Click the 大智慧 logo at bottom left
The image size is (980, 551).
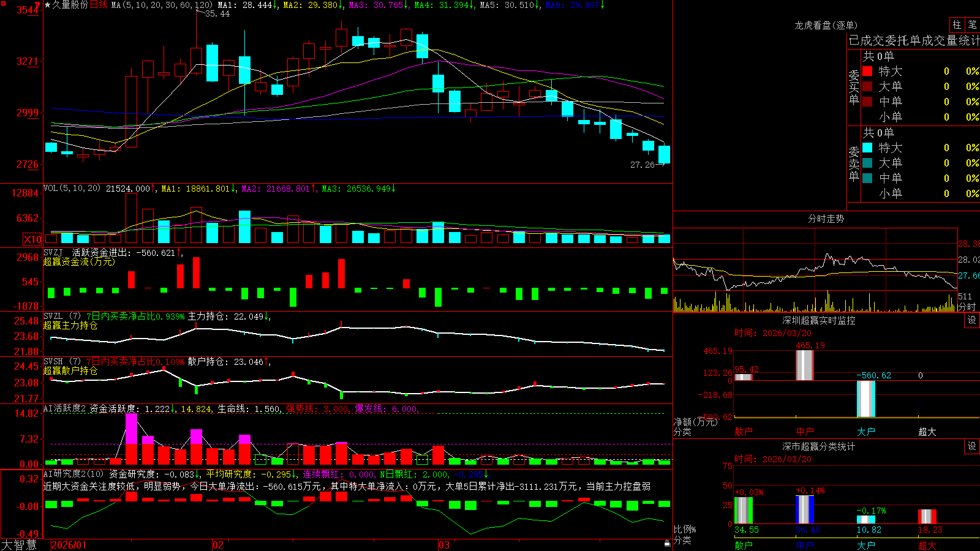point(19,545)
